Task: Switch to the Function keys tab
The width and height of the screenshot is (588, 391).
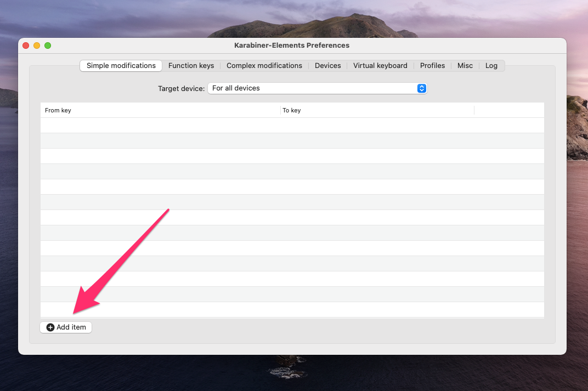Action: tap(191, 66)
